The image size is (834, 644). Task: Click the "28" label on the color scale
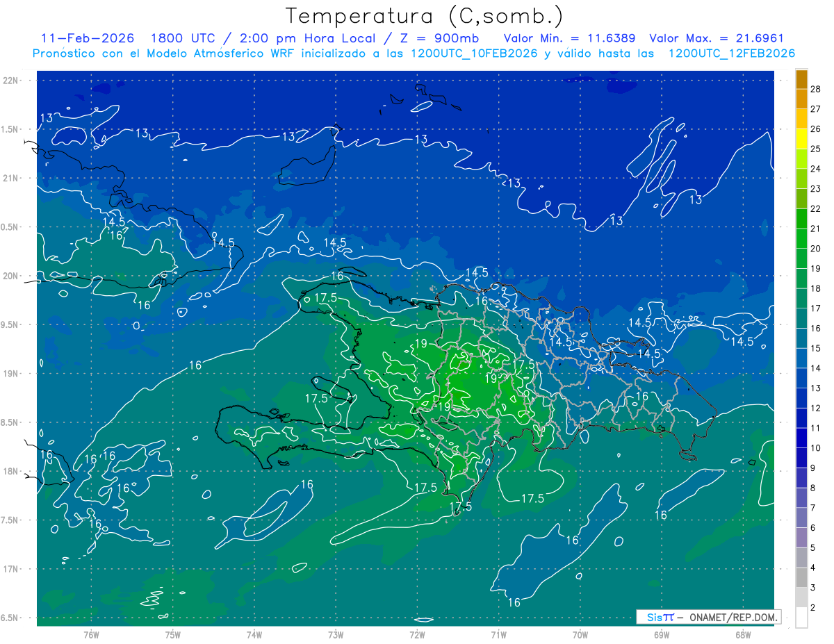click(816, 88)
